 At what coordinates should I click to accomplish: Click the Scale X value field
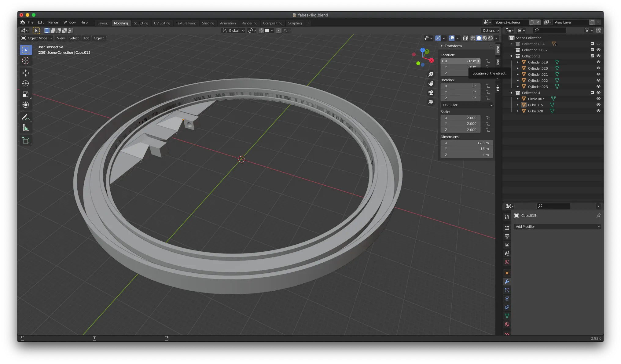click(461, 118)
